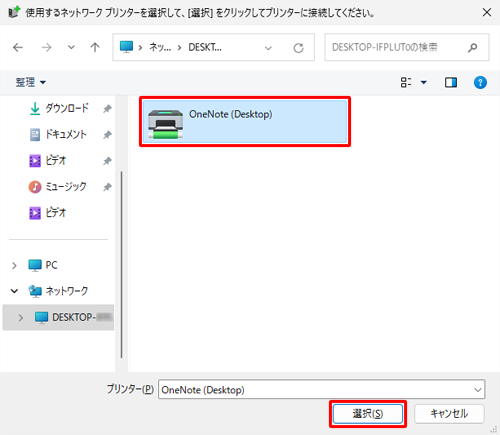This screenshot has height=435, width=500.
Task: Expand the DESKTOP- computer node
Action: pos(21,317)
